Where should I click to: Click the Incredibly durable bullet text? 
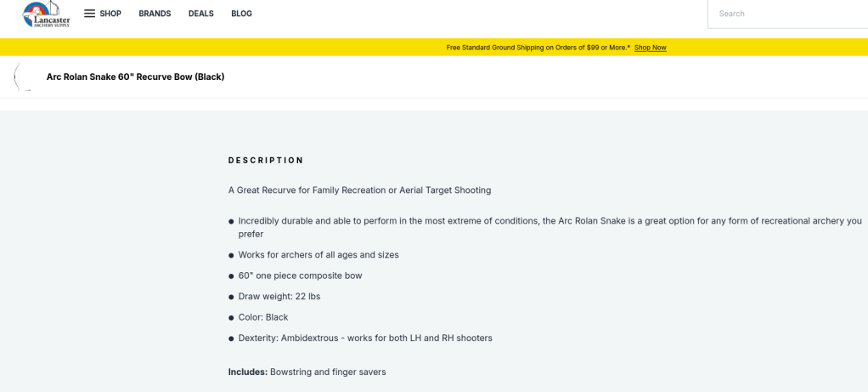pos(549,221)
